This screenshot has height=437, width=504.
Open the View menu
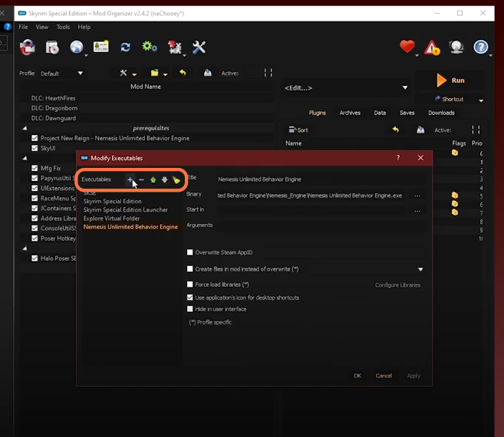click(42, 27)
